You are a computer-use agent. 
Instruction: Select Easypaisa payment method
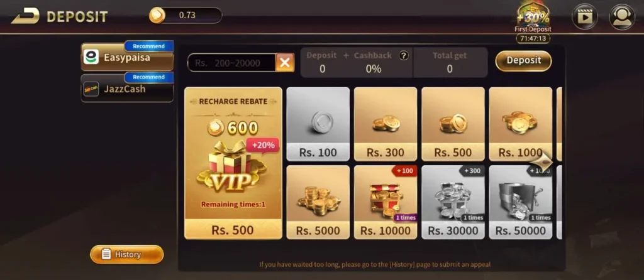127,57
